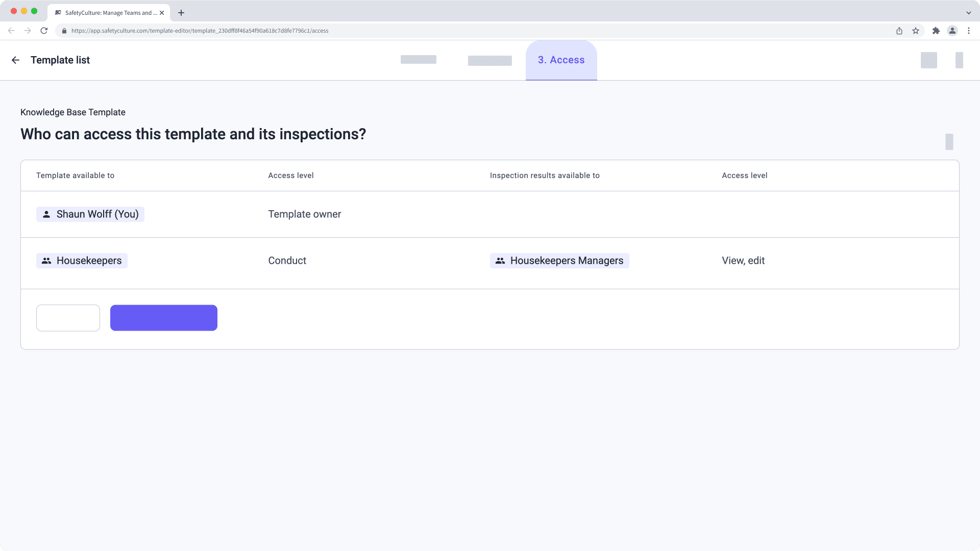Open a new browser tab with plus
Screen dimensions: 980x551
(x=181, y=13)
